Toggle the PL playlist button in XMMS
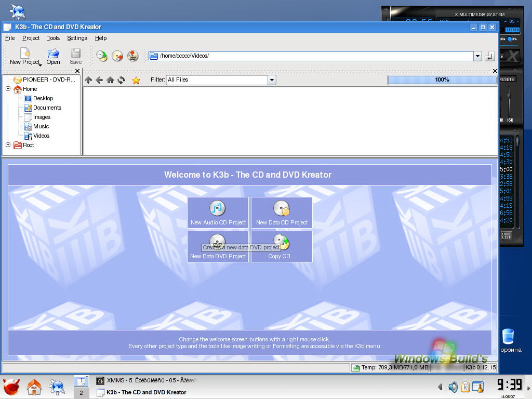The width and height of the screenshot is (532, 399). (x=512, y=39)
